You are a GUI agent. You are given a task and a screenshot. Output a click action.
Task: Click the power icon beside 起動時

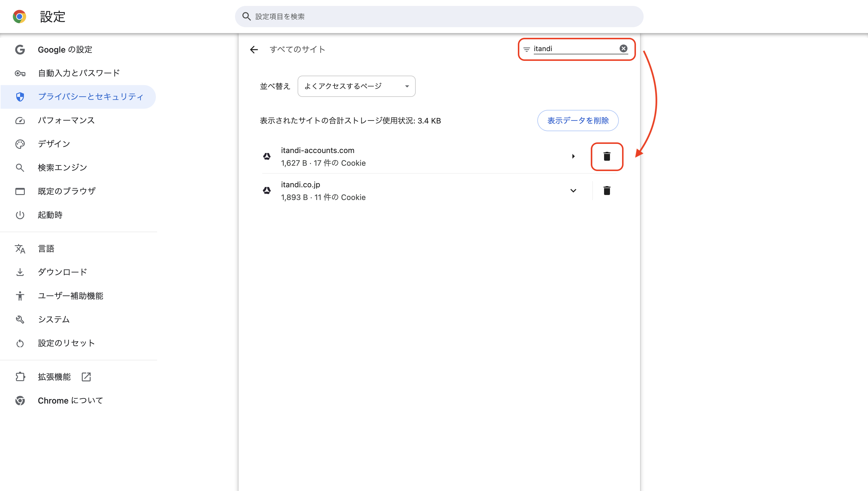20,215
